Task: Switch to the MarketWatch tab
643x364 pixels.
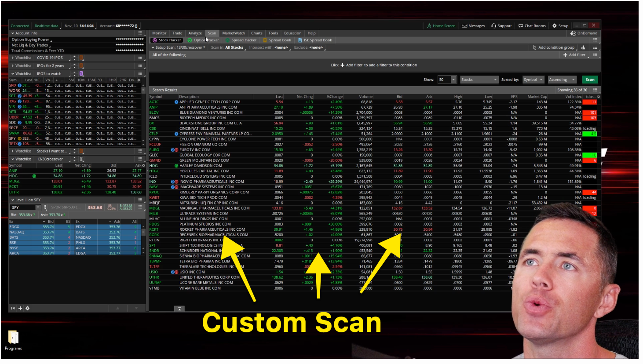Action: click(x=234, y=33)
